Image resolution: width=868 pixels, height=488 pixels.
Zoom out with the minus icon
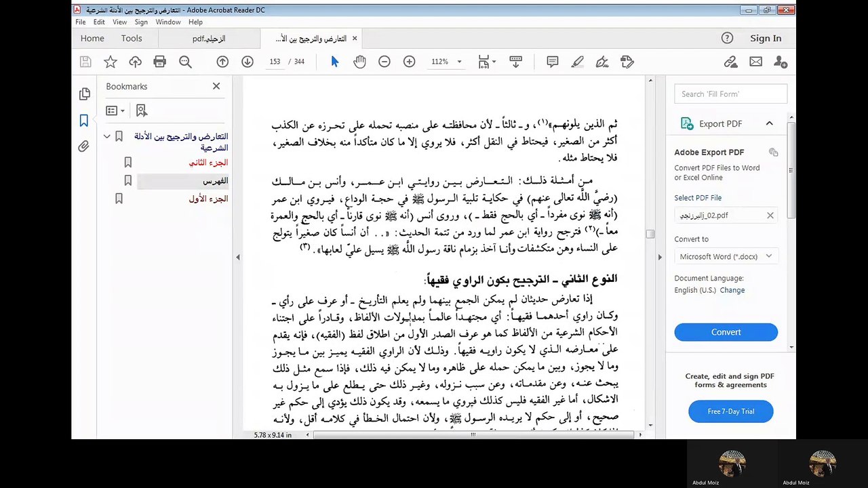[x=384, y=62]
